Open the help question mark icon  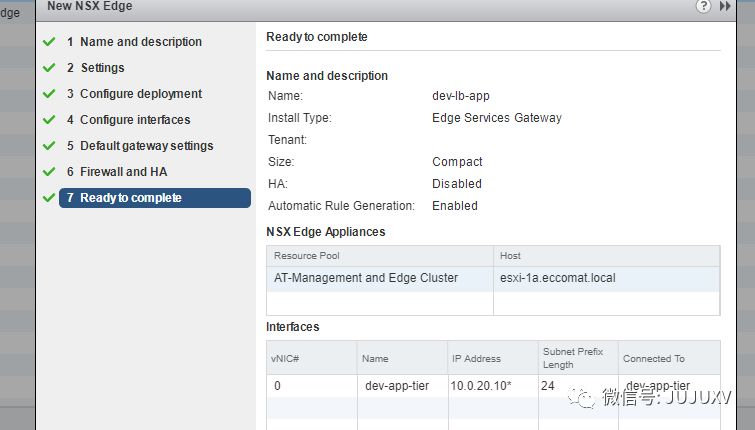(x=705, y=6)
